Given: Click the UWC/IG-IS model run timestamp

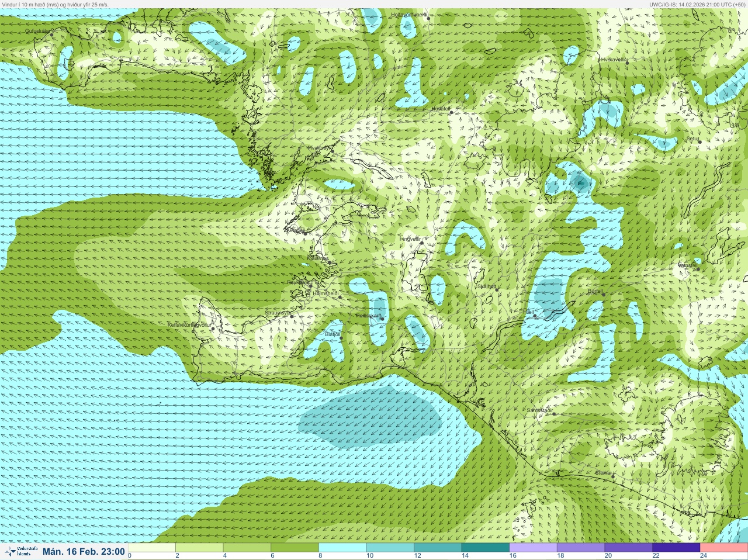Looking at the screenshot, I should [x=697, y=4].
